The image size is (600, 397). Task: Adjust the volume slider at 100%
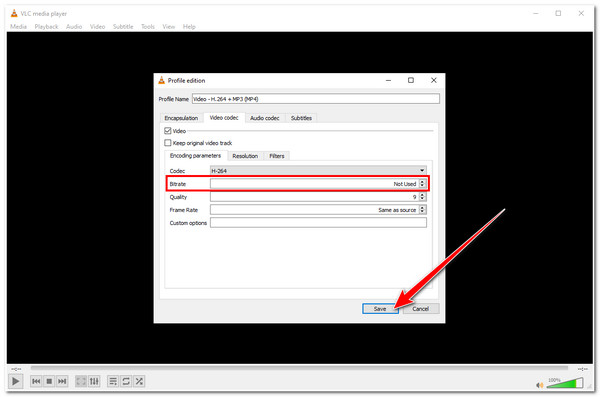coord(565,383)
